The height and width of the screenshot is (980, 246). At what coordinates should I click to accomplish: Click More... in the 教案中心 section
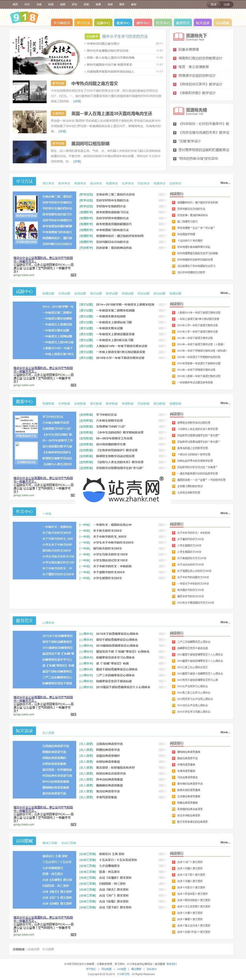point(225,403)
